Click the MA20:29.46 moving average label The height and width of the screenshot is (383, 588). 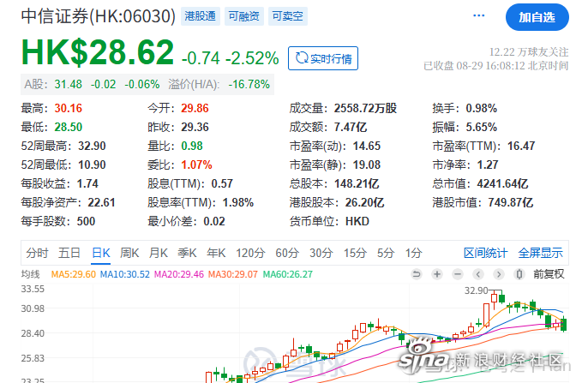point(179,274)
